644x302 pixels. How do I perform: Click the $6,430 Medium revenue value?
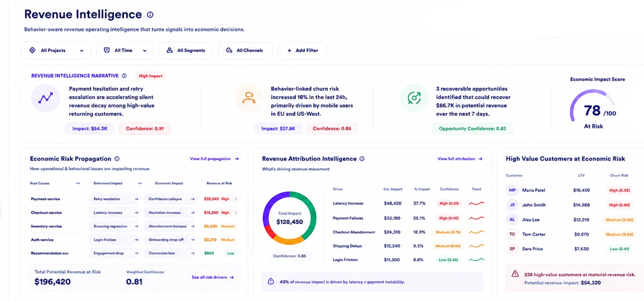(x=210, y=226)
